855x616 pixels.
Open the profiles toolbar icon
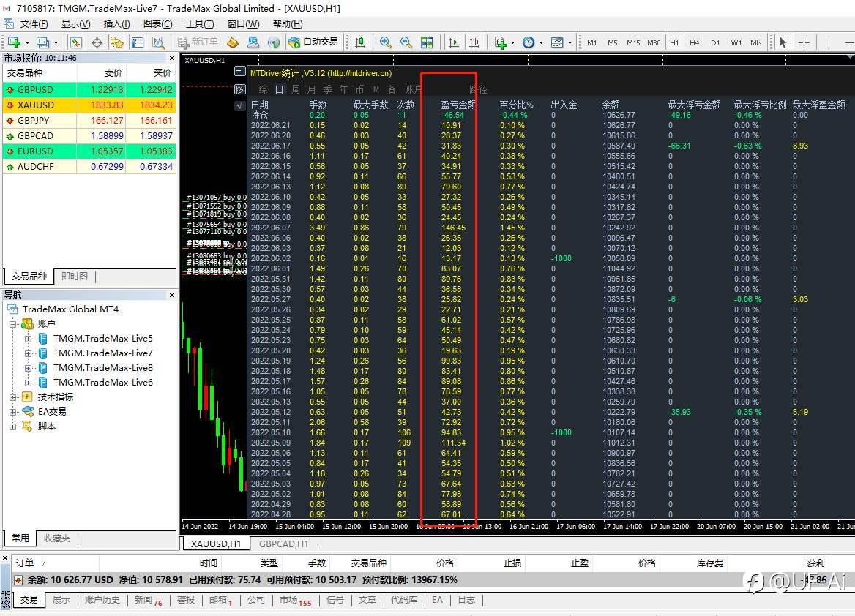[x=43, y=42]
